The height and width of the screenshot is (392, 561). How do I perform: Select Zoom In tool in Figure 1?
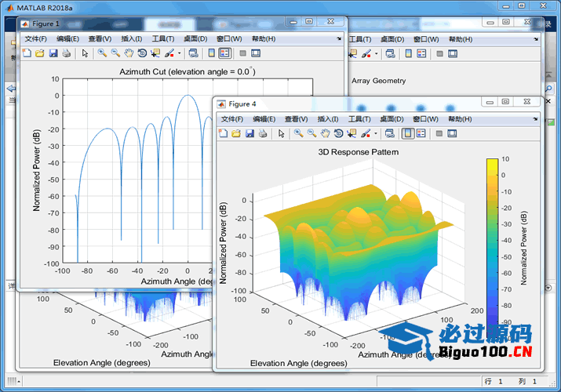point(102,53)
